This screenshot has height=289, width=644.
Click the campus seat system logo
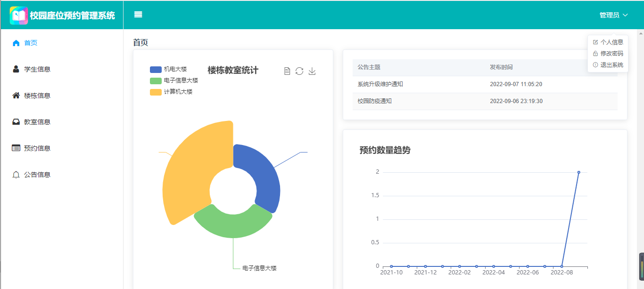[x=19, y=15]
